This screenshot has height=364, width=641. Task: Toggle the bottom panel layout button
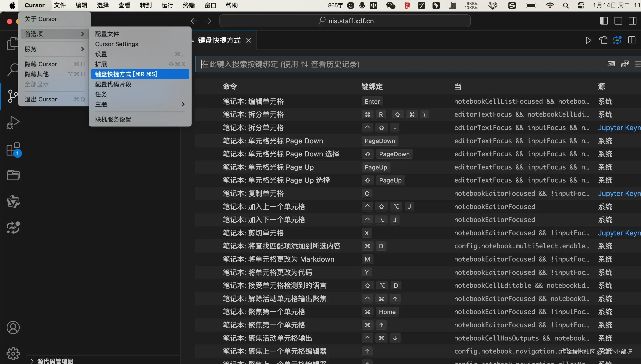618,21
